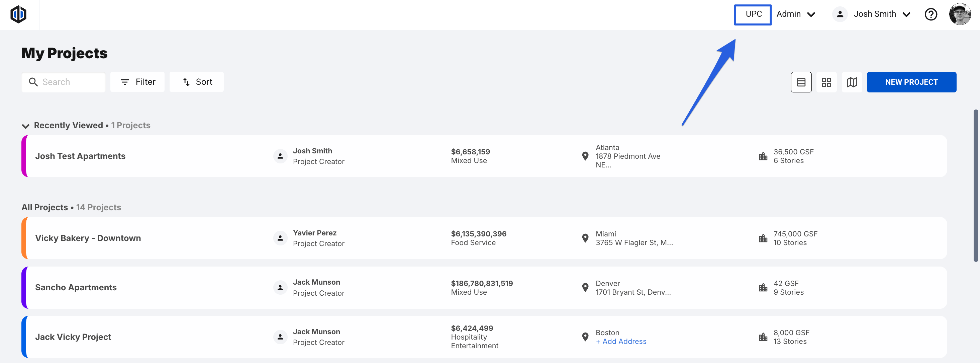Open the Sort options

click(x=197, y=82)
